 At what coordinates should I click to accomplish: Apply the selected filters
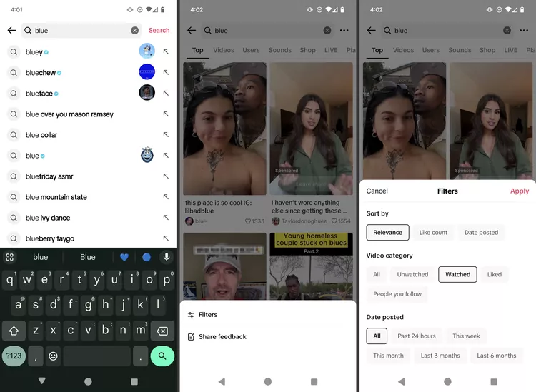click(x=520, y=191)
